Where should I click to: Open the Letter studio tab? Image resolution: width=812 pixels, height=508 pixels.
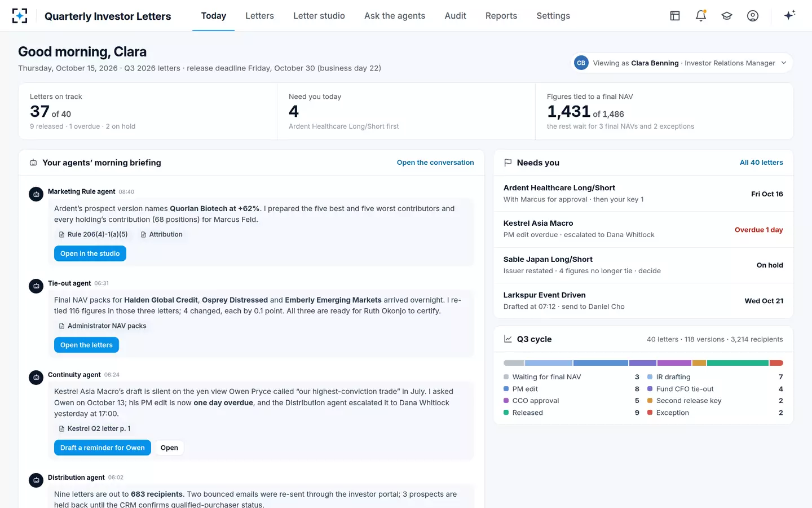pos(319,16)
